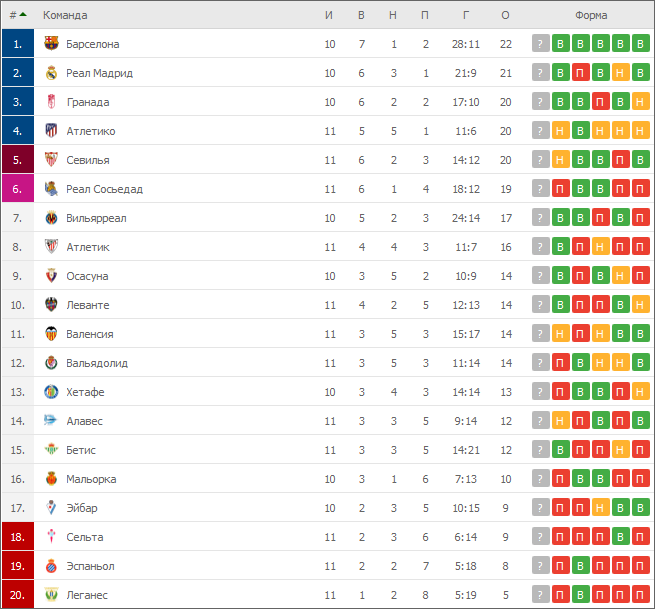Click Real Madrid's red П loss badge
The image size is (655, 609).
(x=580, y=73)
